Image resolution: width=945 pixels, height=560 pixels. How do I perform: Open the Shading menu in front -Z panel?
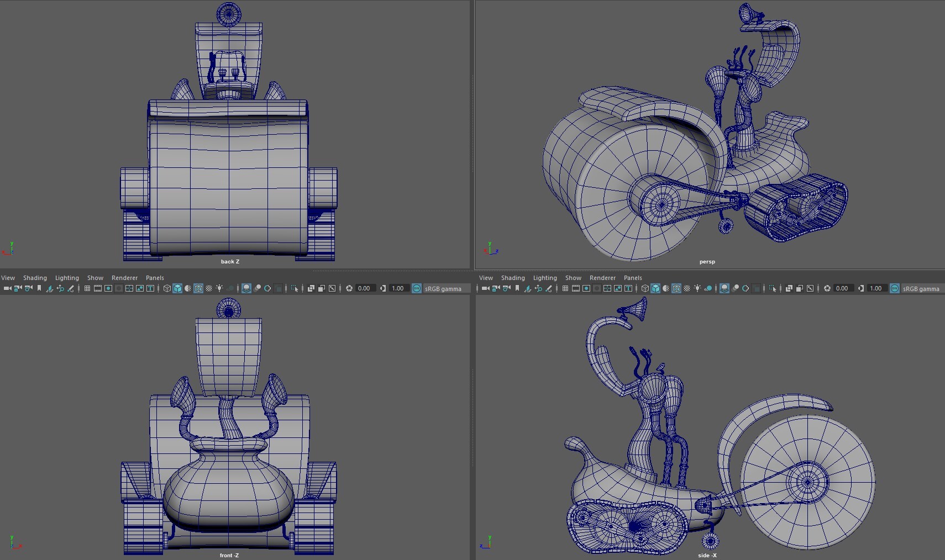click(x=35, y=278)
